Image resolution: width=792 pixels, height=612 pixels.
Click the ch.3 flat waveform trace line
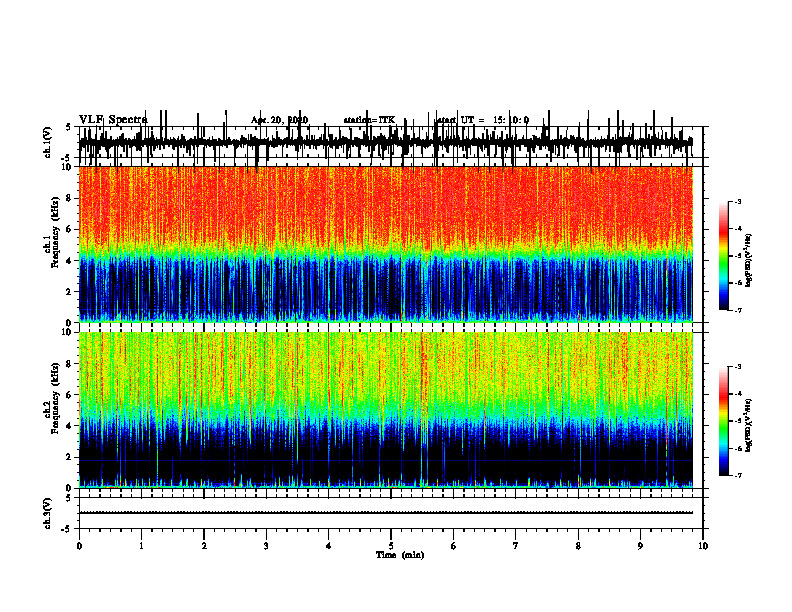(x=385, y=513)
